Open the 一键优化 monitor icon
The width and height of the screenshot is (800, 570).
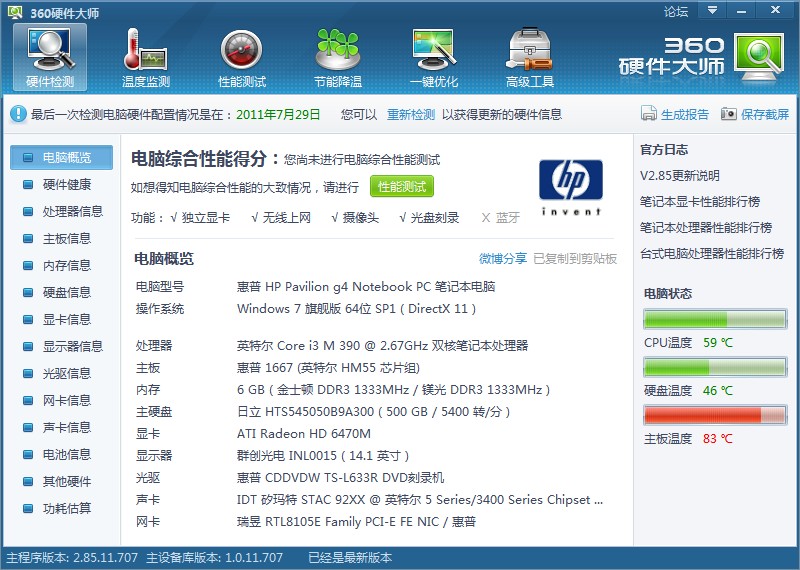(434, 57)
